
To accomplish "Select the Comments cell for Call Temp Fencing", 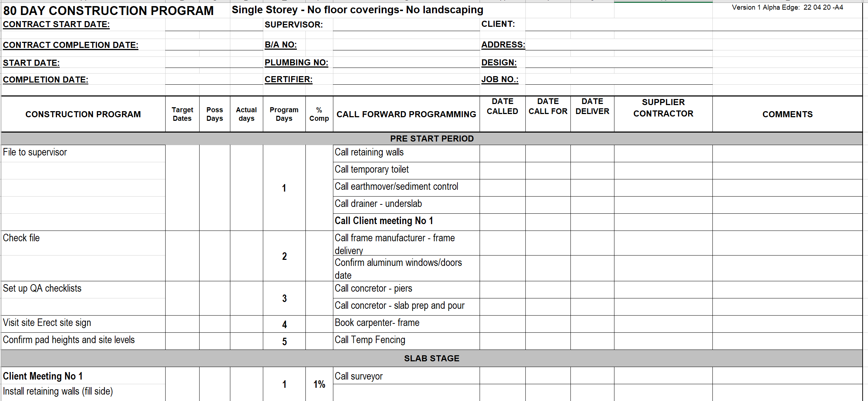I will point(787,340).
